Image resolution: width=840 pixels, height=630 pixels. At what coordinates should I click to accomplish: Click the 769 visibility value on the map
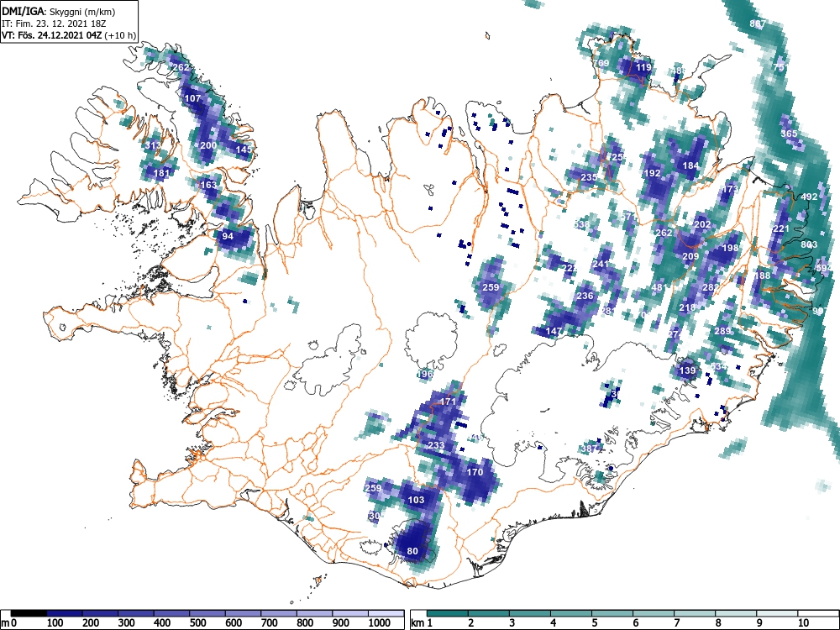click(601, 63)
